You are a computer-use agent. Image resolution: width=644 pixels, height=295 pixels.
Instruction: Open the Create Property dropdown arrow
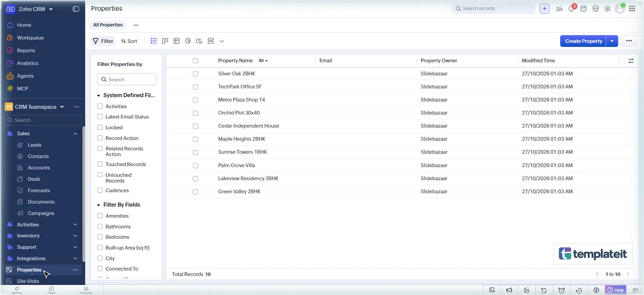(x=612, y=41)
